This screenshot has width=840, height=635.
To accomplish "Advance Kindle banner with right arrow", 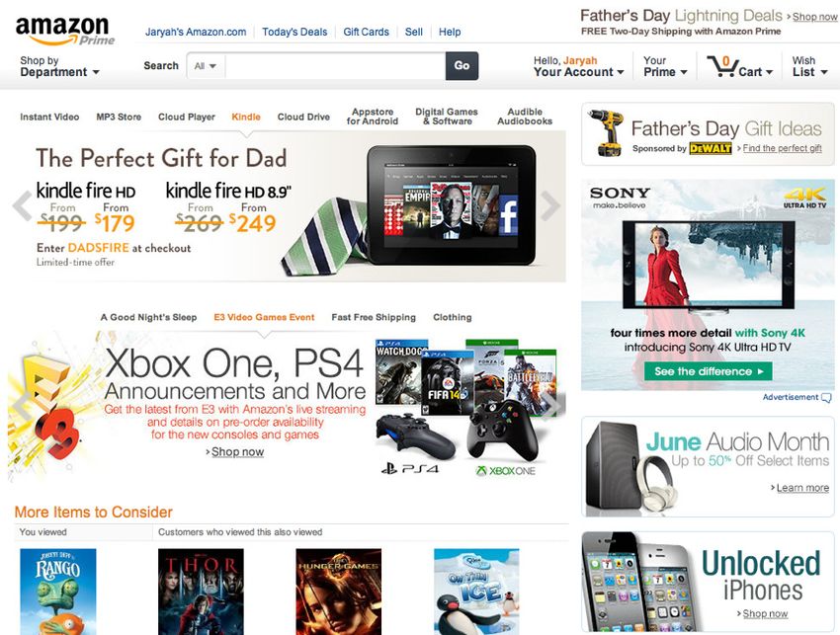I will tap(550, 205).
